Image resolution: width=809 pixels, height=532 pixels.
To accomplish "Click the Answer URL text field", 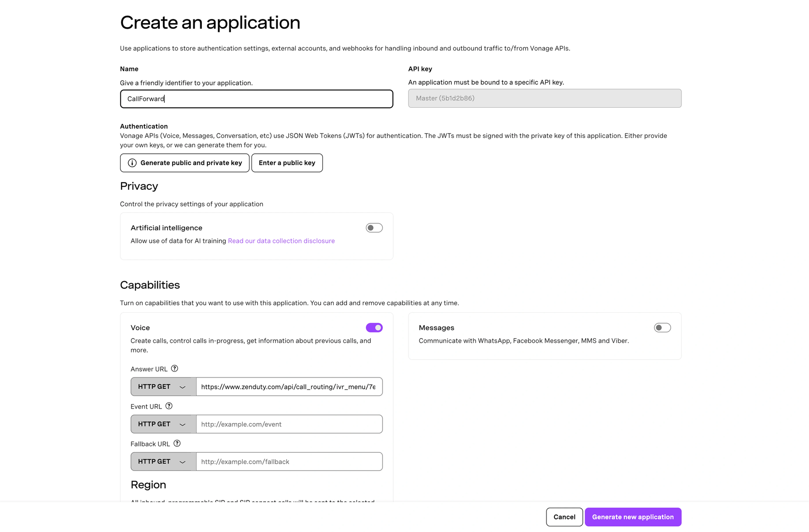I will pos(289,386).
